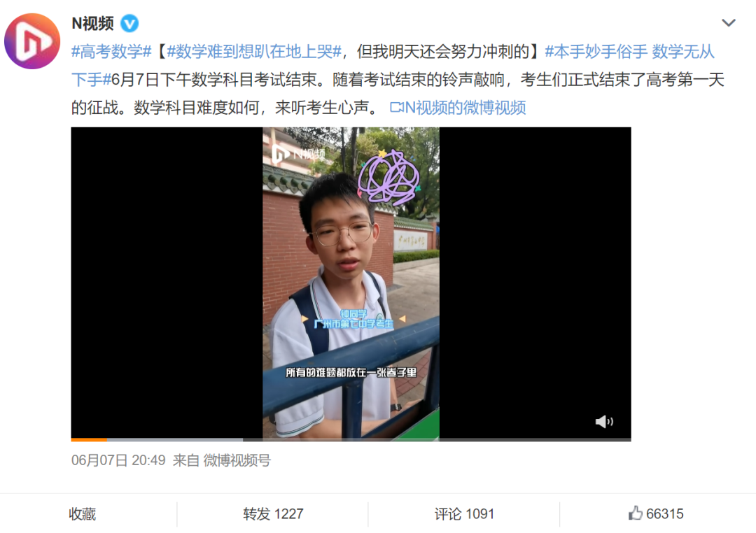Open the N视频的微博视频 link

(x=465, y=108)
